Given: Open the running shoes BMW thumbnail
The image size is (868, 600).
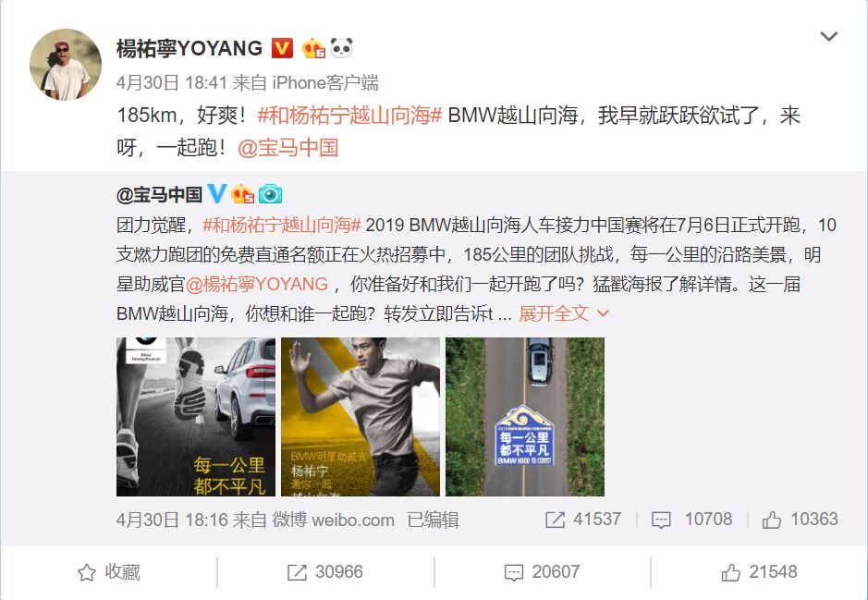Looking at the screenshot, I should 195,417.
